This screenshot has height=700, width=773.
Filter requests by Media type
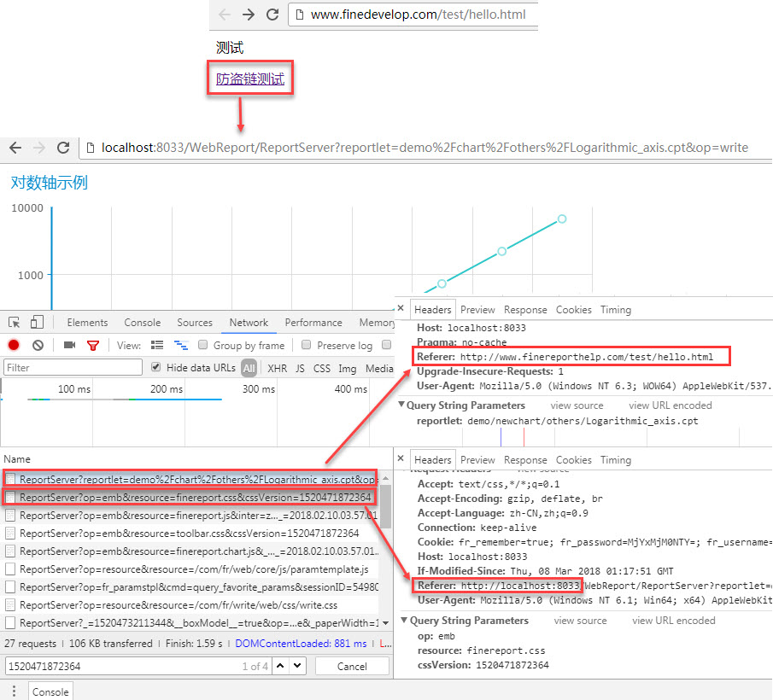379,368
